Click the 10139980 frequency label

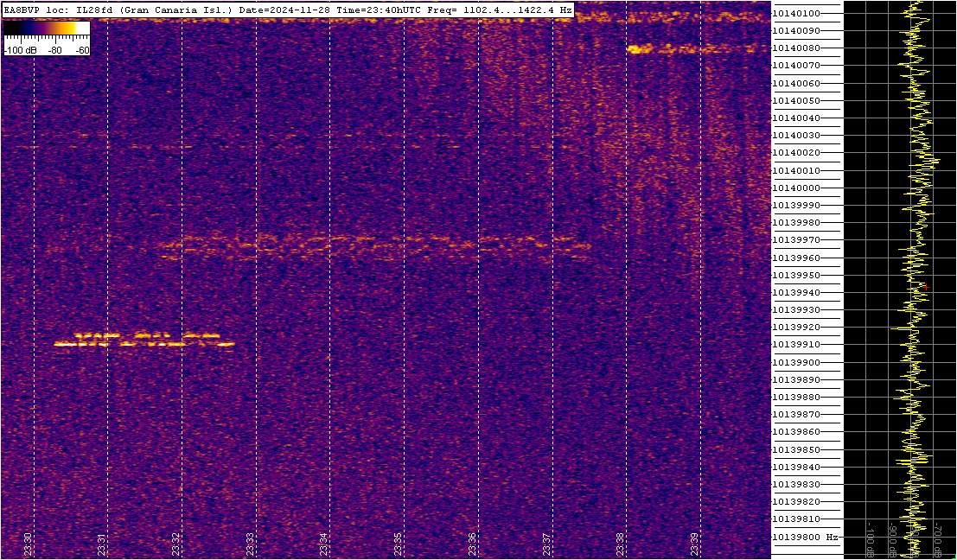(795, 223)
